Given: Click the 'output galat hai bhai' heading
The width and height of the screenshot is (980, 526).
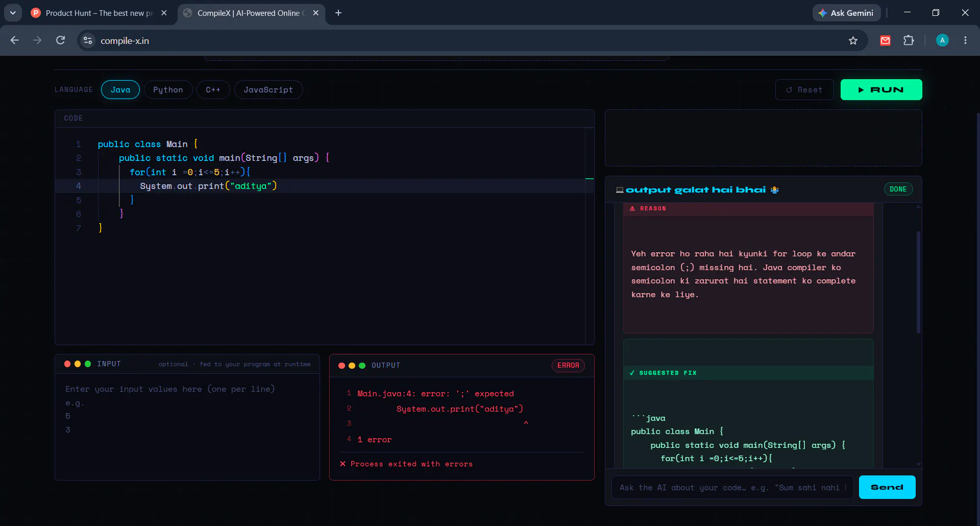Looking at the screenshot, I should (x=696, y=190).
